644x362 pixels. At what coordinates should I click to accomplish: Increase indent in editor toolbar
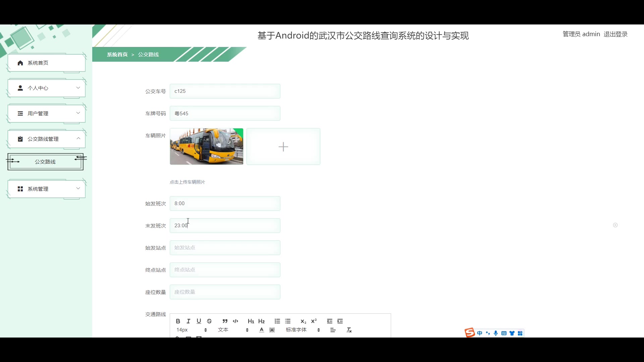pyautogui.click(x=340, y=321)
